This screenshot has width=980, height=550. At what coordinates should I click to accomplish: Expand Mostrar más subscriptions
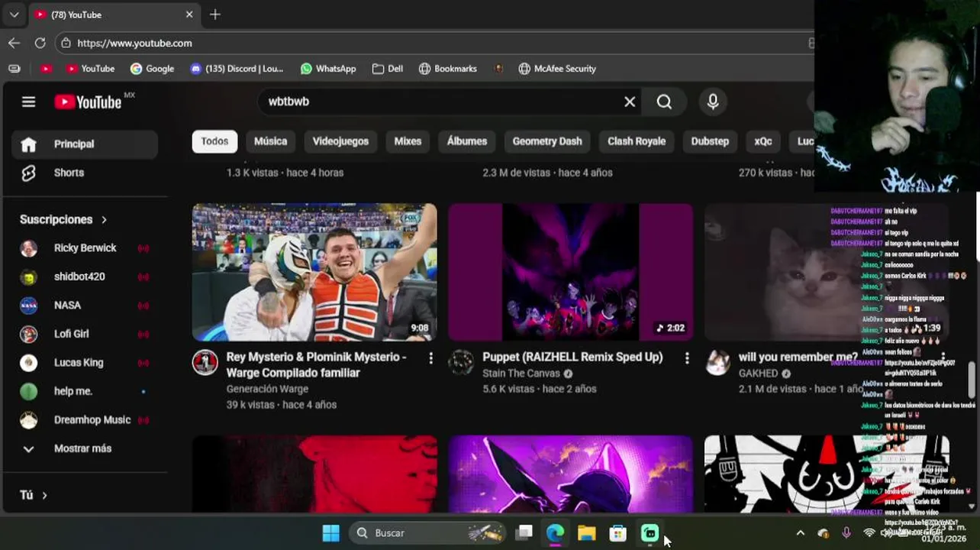coord(85,448)
